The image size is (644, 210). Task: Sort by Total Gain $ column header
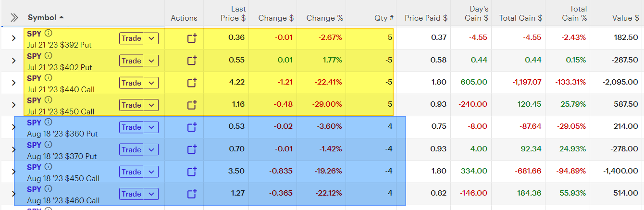pos(521,18)
